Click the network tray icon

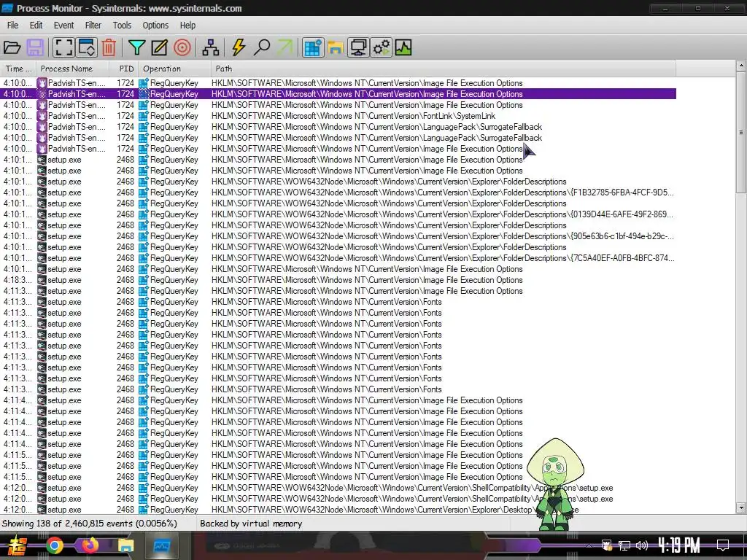point(624,545)
